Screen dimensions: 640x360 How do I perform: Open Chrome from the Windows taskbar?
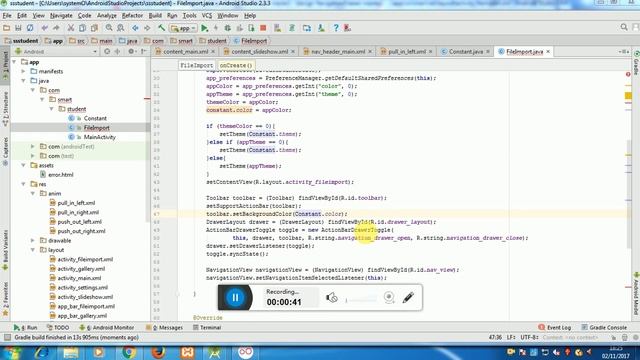coord(129,352)
